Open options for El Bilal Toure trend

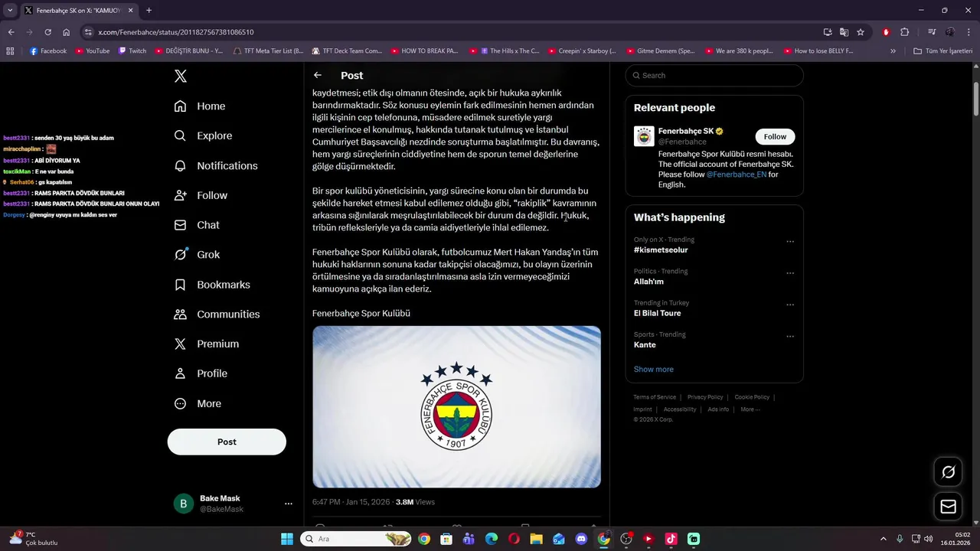click(x=790, y=305)
